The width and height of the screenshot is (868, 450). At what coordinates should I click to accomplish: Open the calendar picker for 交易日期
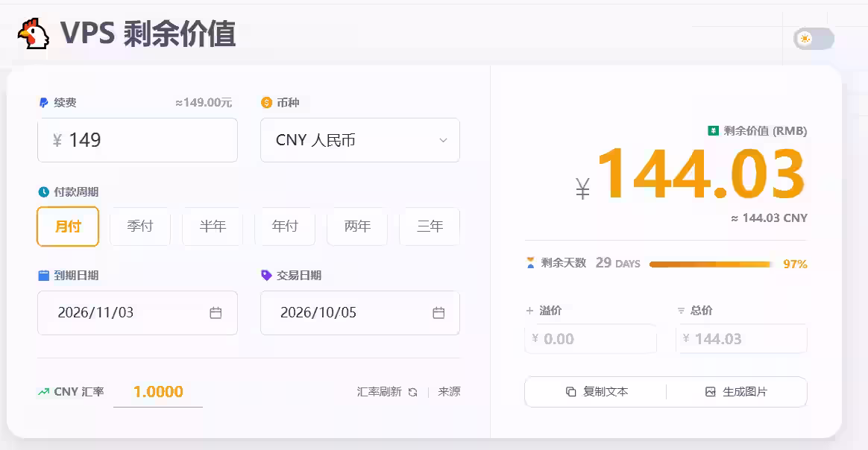pos(438,313)
